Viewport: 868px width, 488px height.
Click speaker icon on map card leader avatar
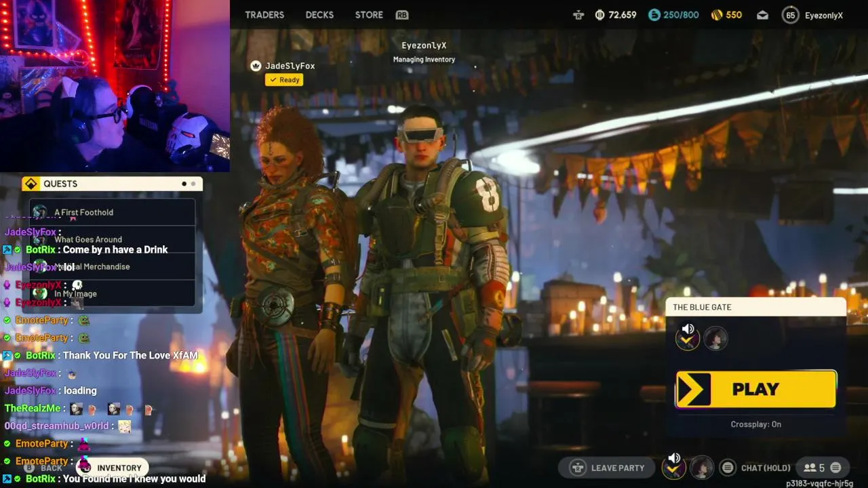(688, 329)
